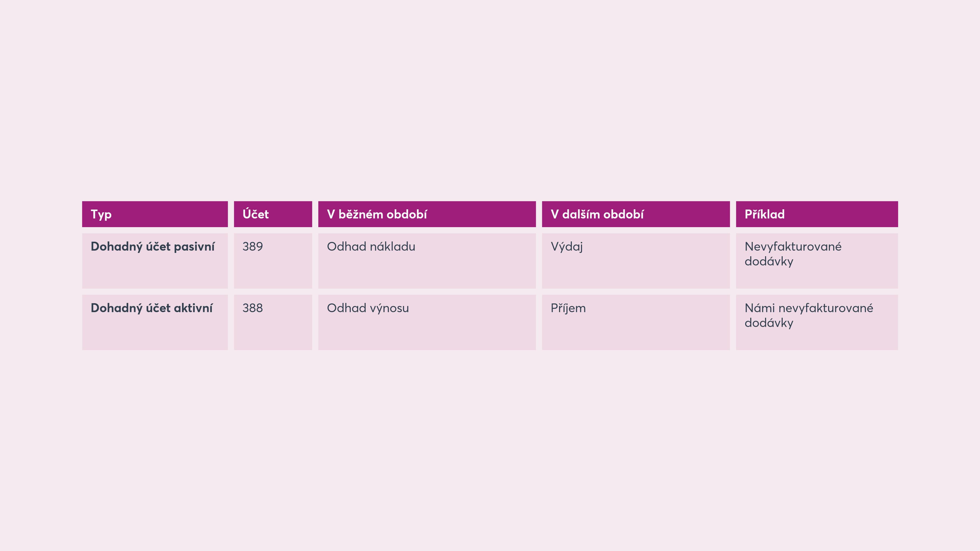The height and width of the screenshot is (551, 980).
Task: Select the V dalším období header
Action: pyautogui.click(x=636, y=214)
